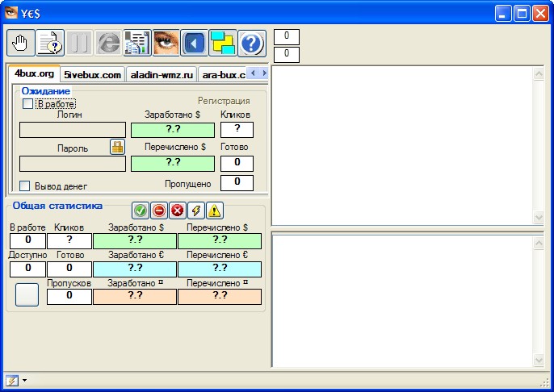Click the Пропусков value box
The height and width of the screenshot is (392, 554).
point(69,297)
